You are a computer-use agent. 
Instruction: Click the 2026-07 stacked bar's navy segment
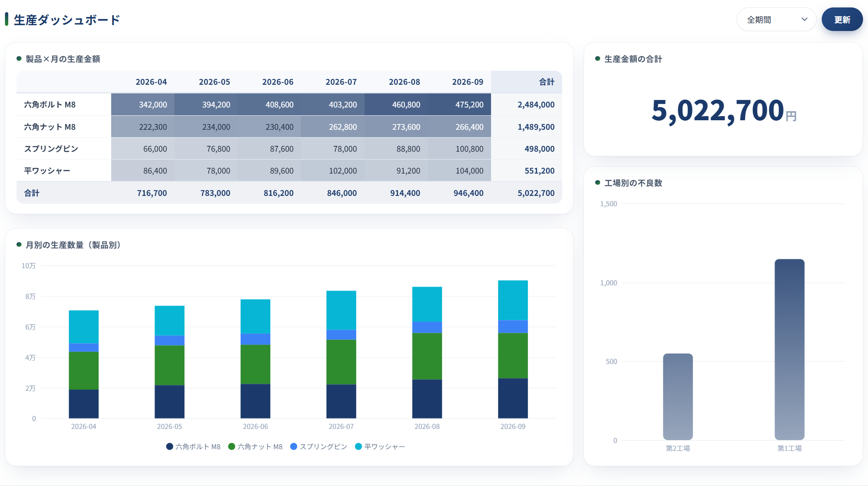pyautogui.click(x=341, y=402)
